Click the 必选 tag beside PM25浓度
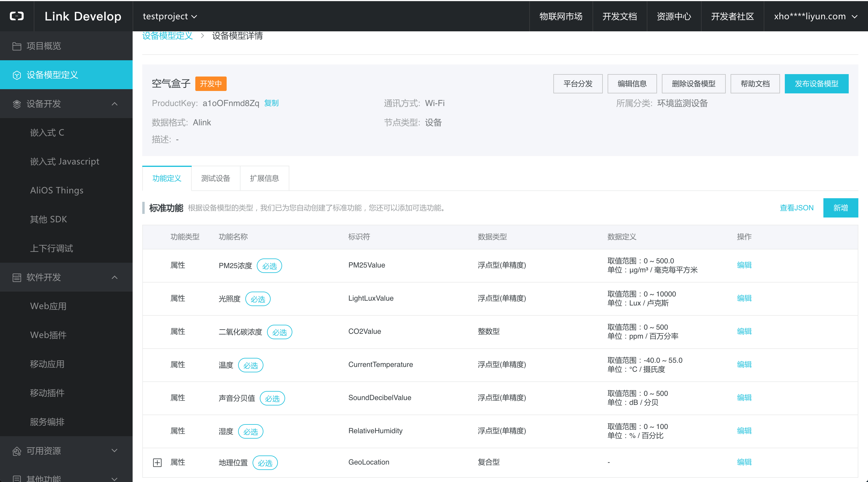 click(x=269, y=266)
